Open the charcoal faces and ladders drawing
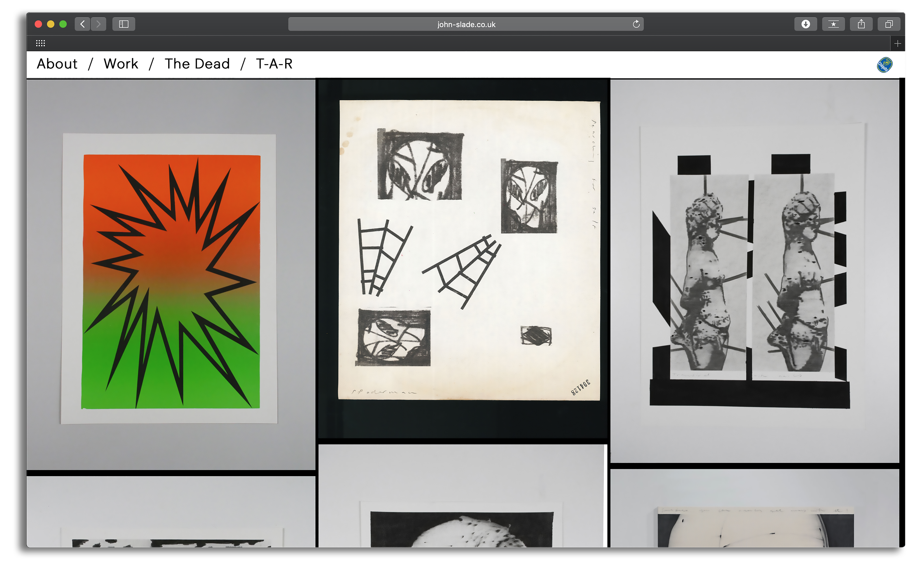The height and width of the screenshot is (564, 924). pos(463,259)
